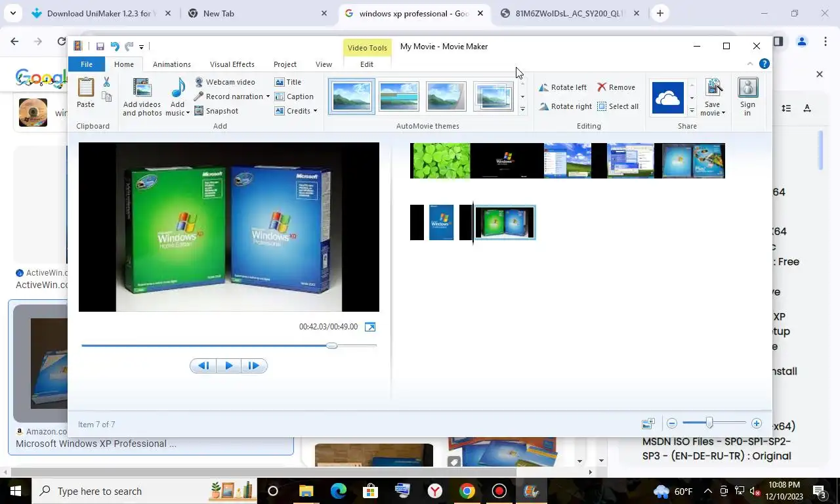Expand the AutoMovie themes gallery
Screen dimensions: 840x504
point(522,110)
